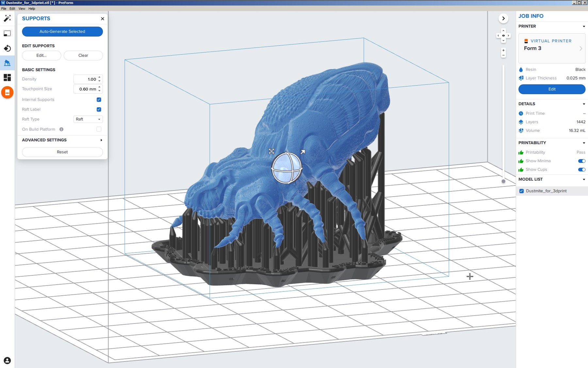The image size is (588, 368).
Task: Decrease the Touchpoint Size stepper
Action: pyautogui.click(x=100, y=91)
